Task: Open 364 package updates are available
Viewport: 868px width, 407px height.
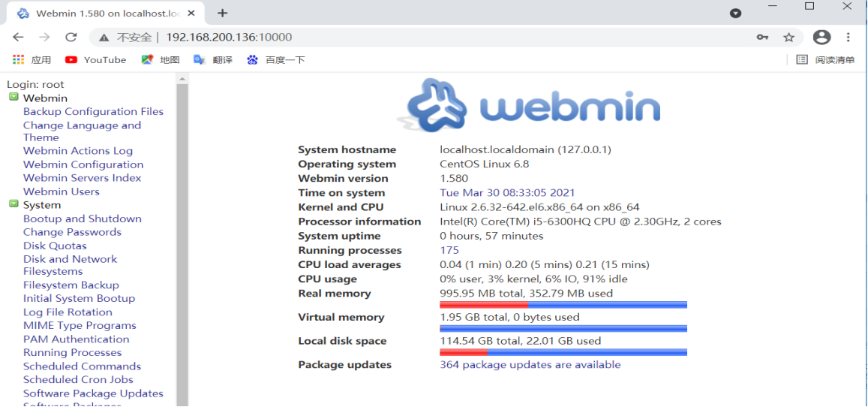Action: click(x=530, y=364)
